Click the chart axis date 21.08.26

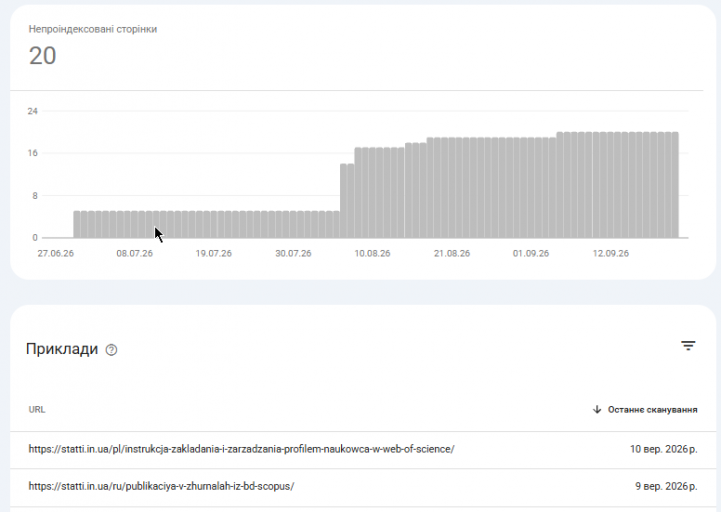coord(452,253)
